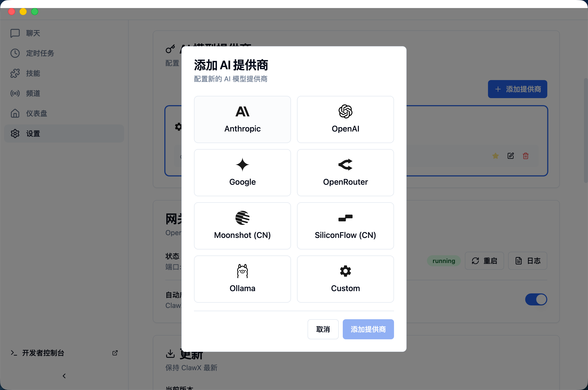The image size is (588, 390).
Task: Choose the OpenAI provider option
Action: tap(345, 119)
